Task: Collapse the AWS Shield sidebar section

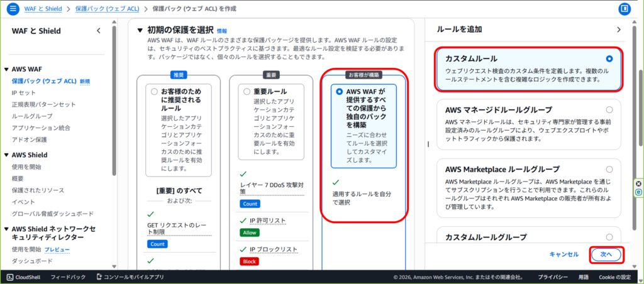Action: click(6, 155)
